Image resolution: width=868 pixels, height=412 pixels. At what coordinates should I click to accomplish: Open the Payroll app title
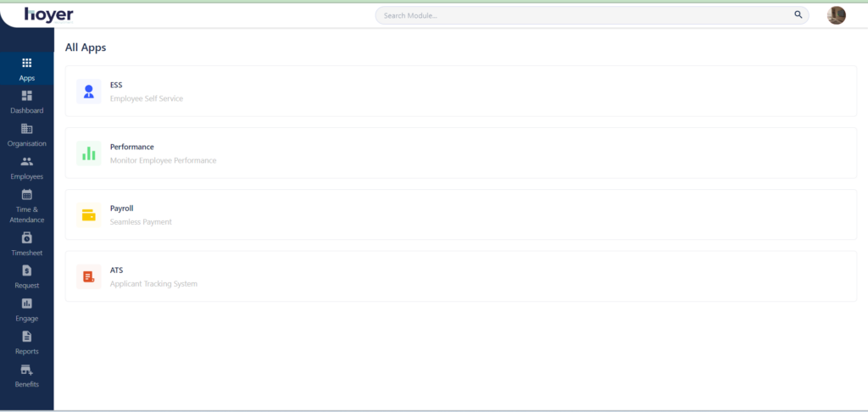[x=122, y=209]
